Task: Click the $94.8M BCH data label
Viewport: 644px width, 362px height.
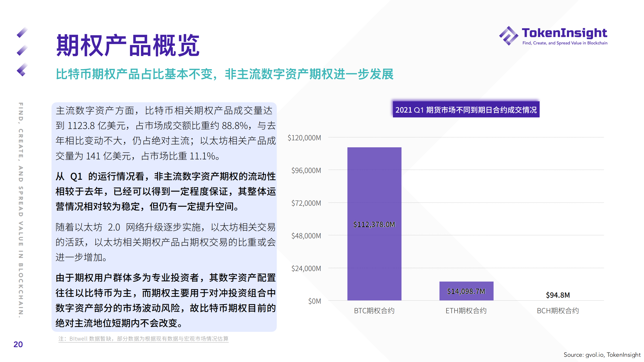Action: click(x=558, y=295)
